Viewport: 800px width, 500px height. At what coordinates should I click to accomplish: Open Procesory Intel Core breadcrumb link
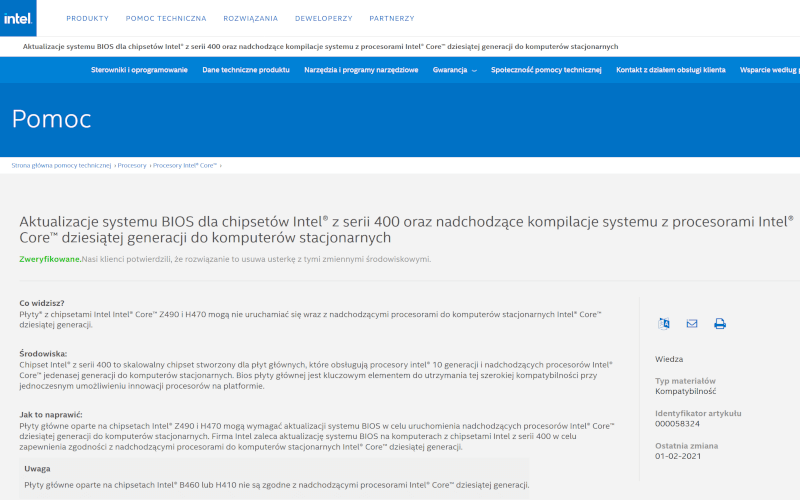point(184,165)
